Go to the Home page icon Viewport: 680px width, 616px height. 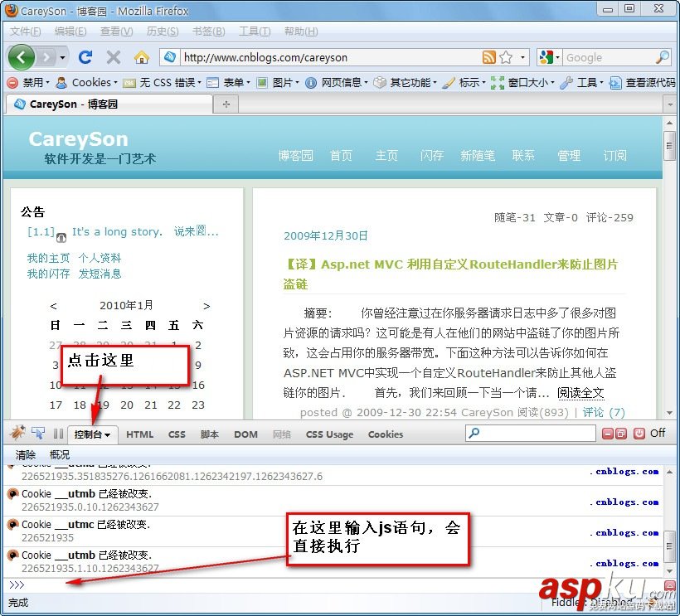pos(141,57)
